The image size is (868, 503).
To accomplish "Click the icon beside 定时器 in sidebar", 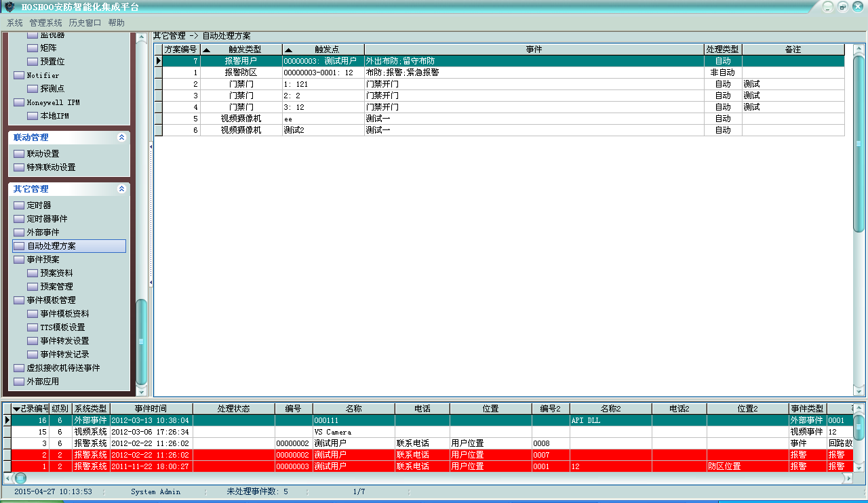I will pos(19,205).
